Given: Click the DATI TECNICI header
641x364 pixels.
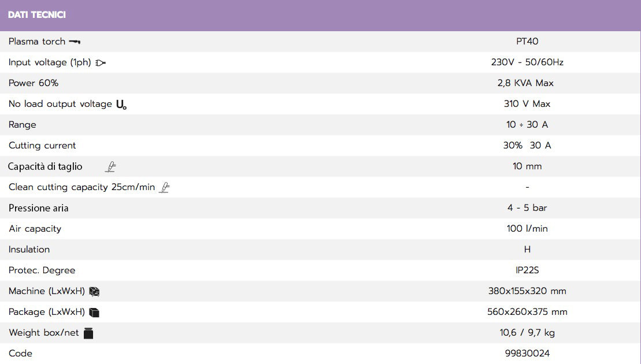Looking at the screenshot, I should 37,14.
